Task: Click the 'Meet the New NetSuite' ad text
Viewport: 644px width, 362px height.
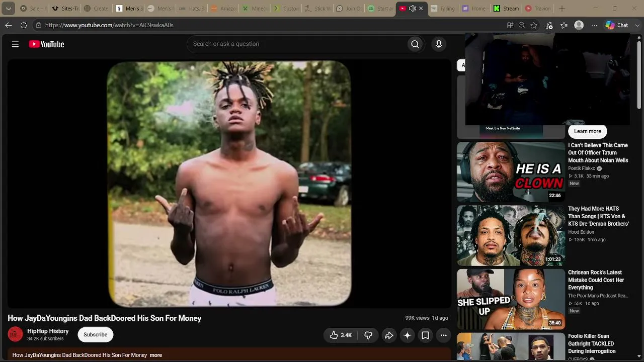Action: point(503,128)
